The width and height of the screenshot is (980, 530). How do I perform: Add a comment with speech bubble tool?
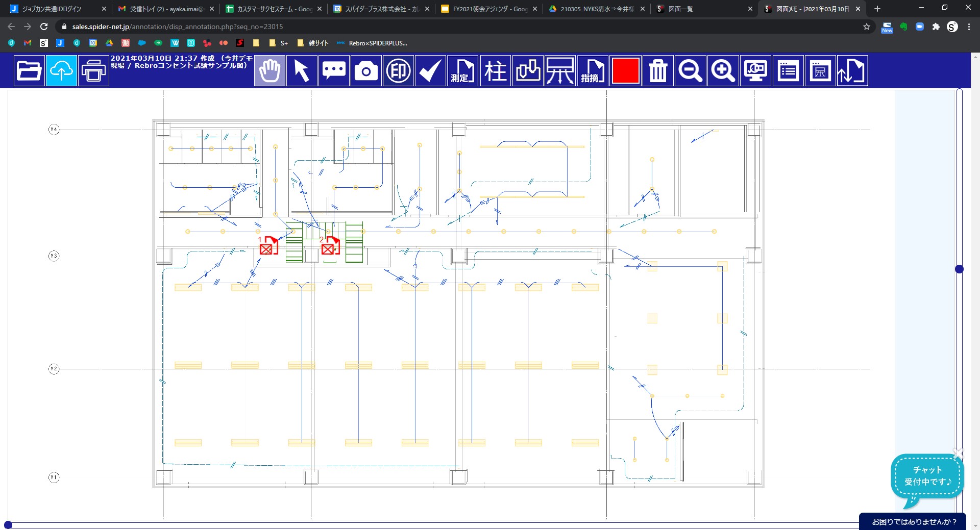pyautogui.click(x=334, y=70)
